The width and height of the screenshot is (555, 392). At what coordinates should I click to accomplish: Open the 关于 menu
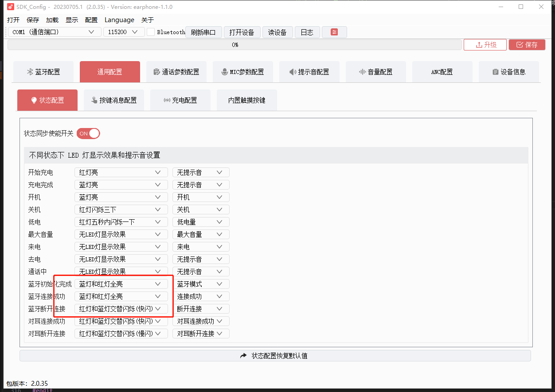[148, 20]
